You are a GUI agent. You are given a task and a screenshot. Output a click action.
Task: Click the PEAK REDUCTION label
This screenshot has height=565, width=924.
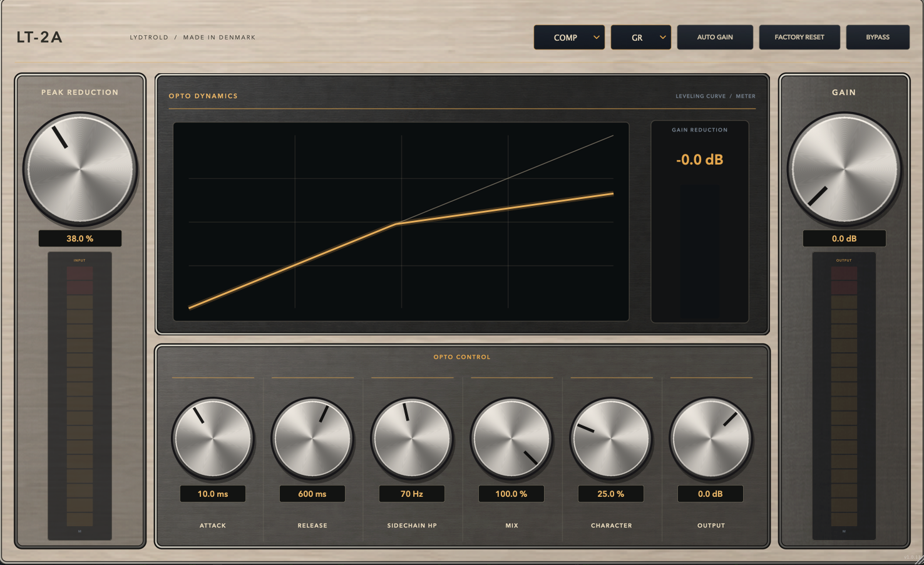80,93
